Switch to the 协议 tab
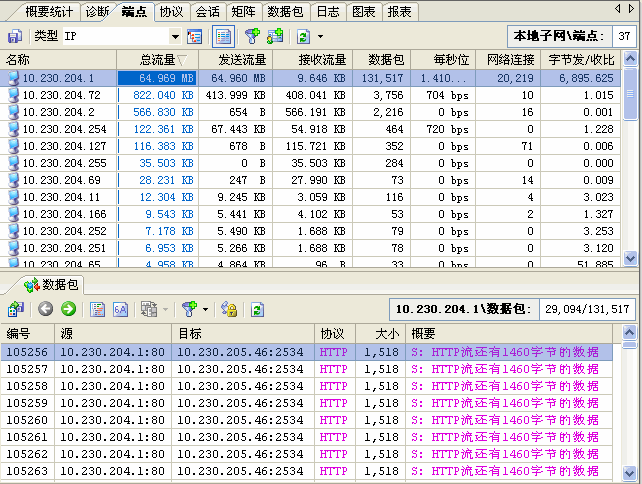The image size is (642, 484). (x=171, y=11)
